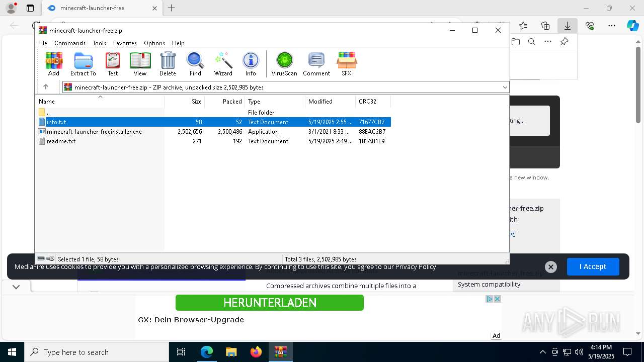Open the Windows Start menu

tap(12, 352)
